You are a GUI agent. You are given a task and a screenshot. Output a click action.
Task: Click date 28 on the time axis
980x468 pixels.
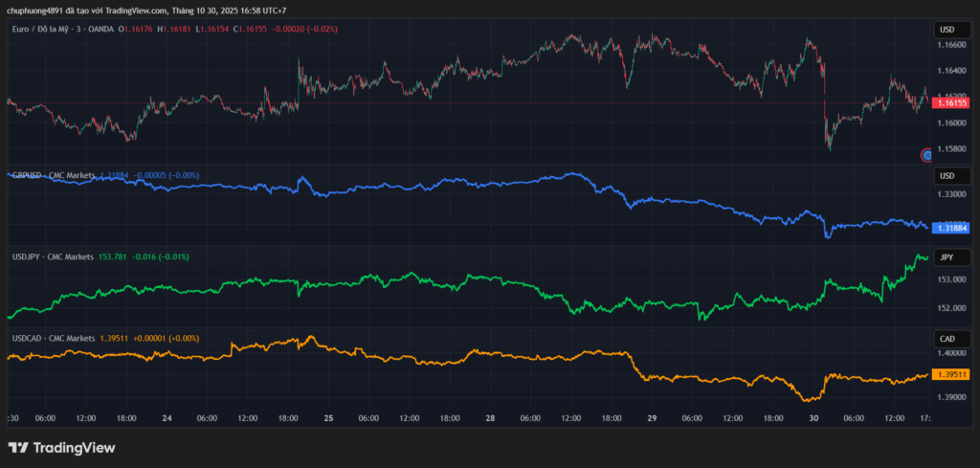[490, 418]
